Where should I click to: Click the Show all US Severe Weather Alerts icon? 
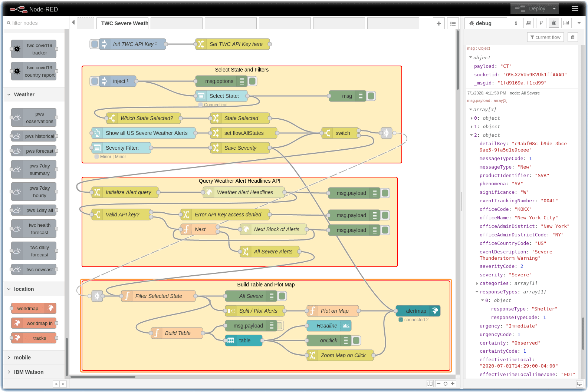[x=97, y=133]
